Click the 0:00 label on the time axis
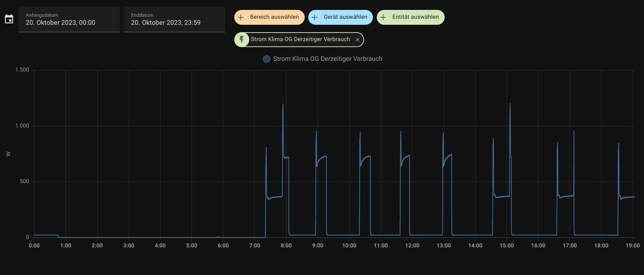The image size is (644, 275). tap(34, 246)
